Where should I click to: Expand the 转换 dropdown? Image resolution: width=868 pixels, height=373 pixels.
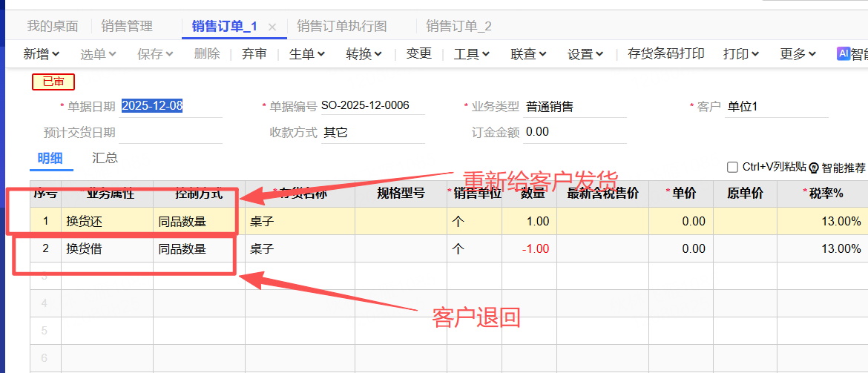tap(364, 54)
